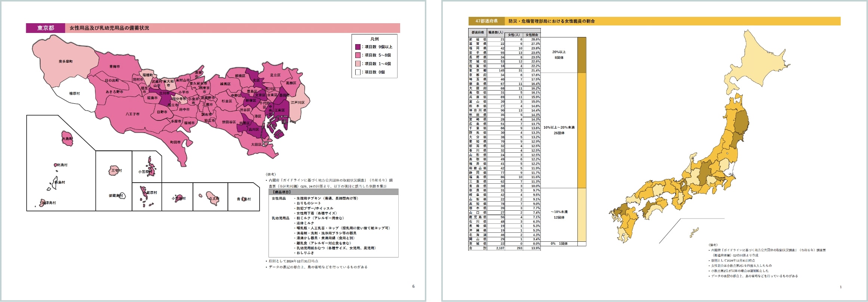Click the 足立区 ward on the map

coord(275,75)
